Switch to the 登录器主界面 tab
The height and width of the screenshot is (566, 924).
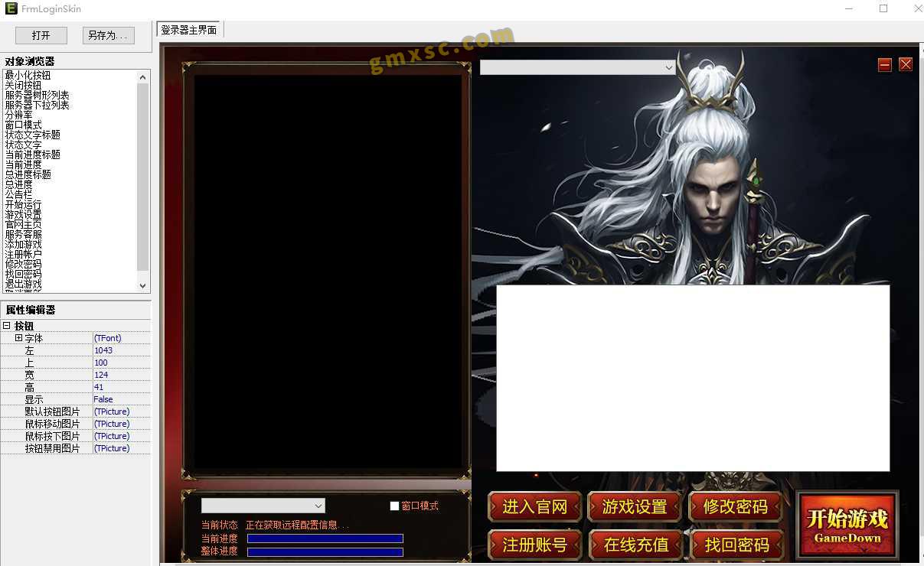tap(188, 30)
